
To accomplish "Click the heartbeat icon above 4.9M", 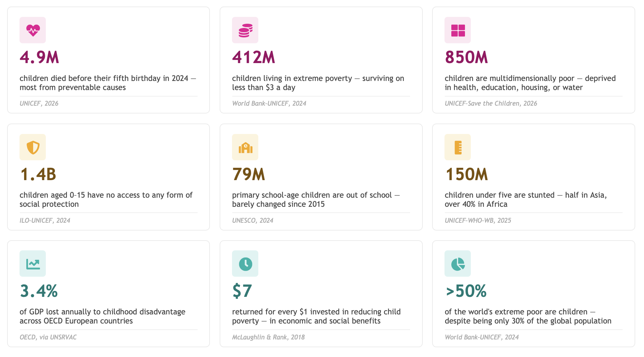I will [x=33, y=30].
